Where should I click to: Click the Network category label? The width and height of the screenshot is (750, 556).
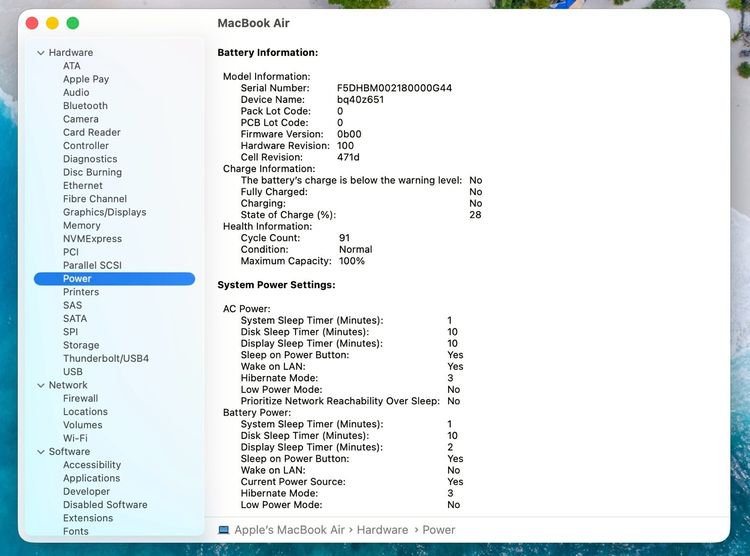[68, 385]
